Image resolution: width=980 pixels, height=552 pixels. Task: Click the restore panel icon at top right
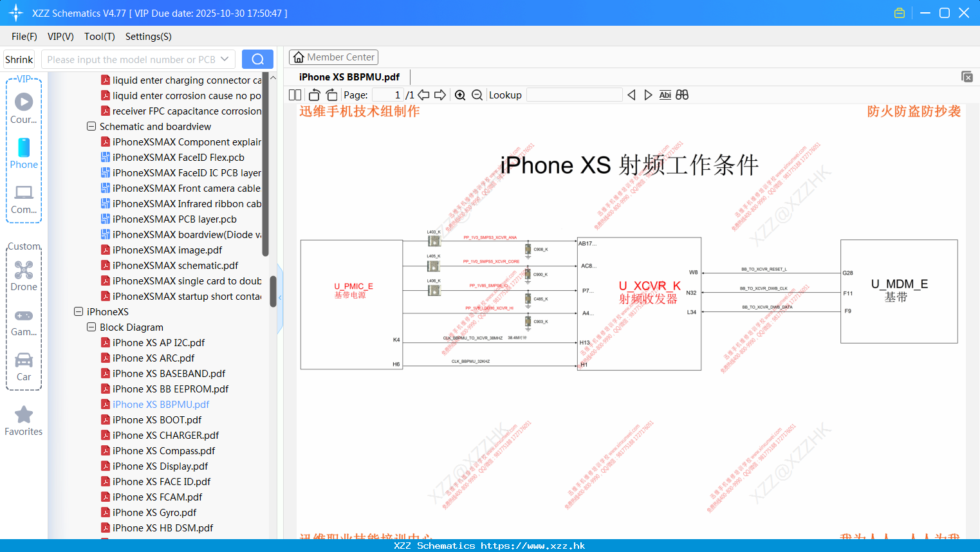coord(967,77)
